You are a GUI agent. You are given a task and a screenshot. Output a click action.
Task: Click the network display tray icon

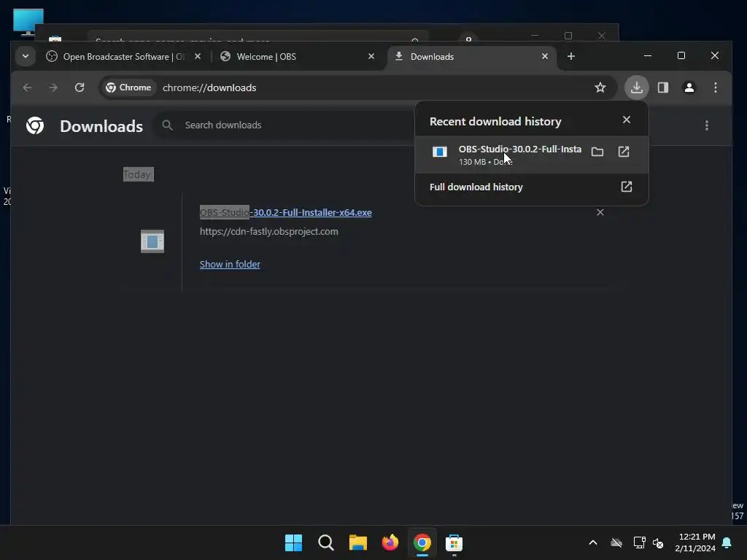tap(639, 542)
